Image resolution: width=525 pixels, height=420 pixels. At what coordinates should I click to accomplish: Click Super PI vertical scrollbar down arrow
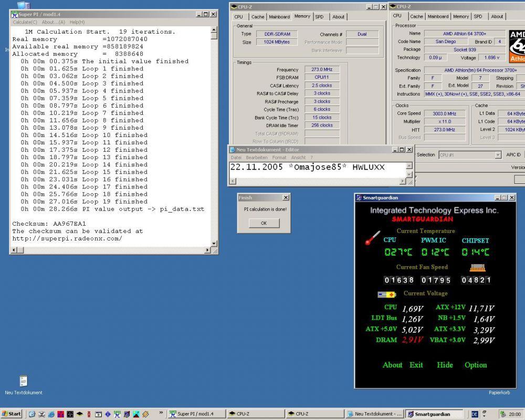214,244
